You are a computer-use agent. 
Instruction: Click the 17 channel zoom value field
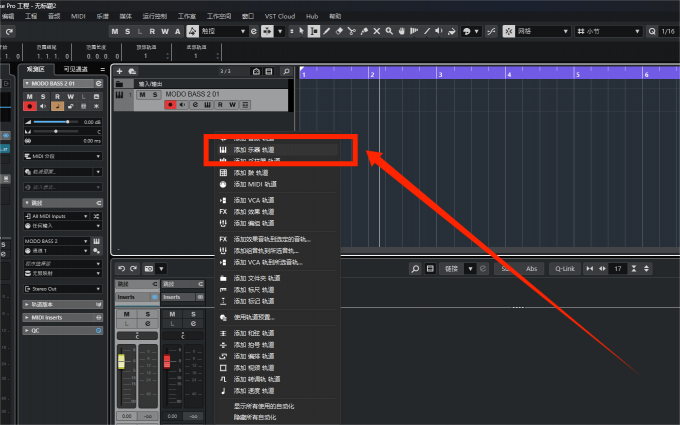[x=618, y=269]
